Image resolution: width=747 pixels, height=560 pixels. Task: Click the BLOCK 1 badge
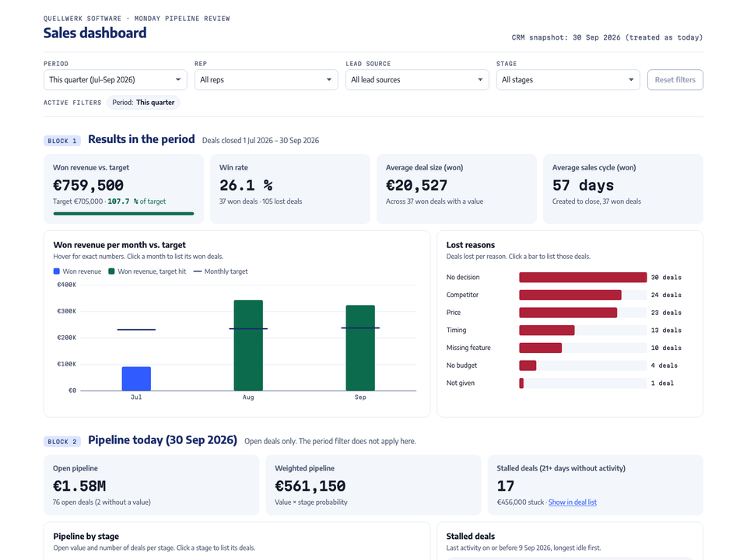click(62, 141)
